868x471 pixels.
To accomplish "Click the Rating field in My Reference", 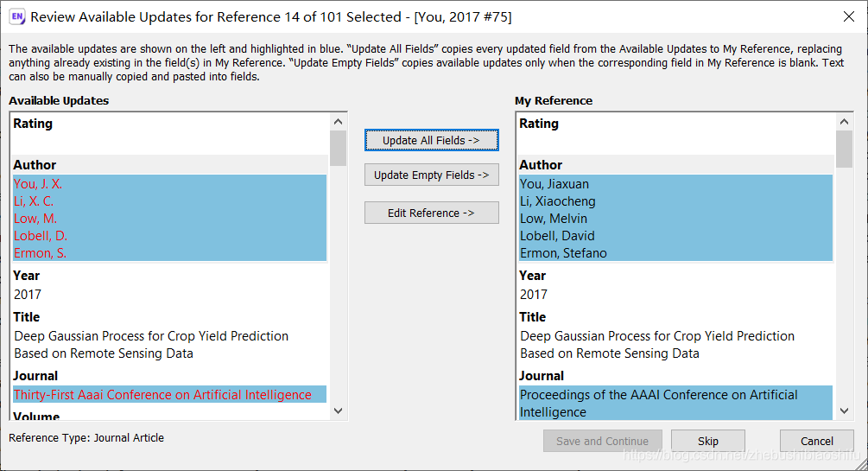I will pyautogui.click(x=674, y=143).
